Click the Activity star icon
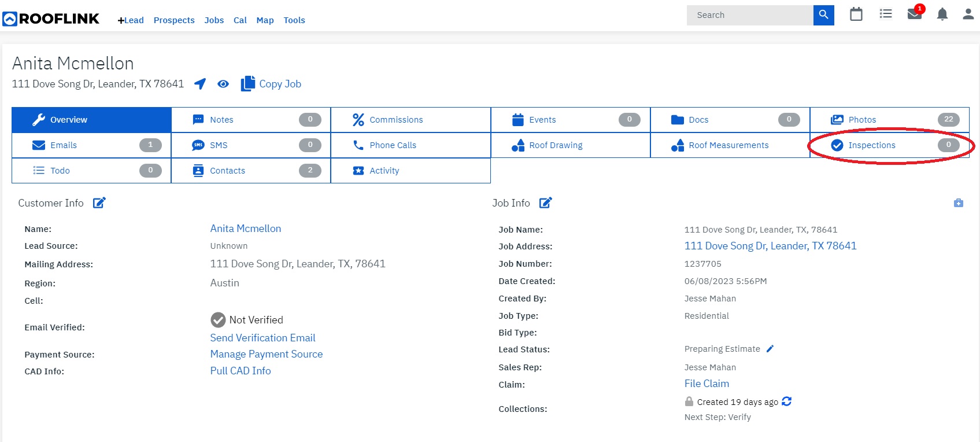 358,171
